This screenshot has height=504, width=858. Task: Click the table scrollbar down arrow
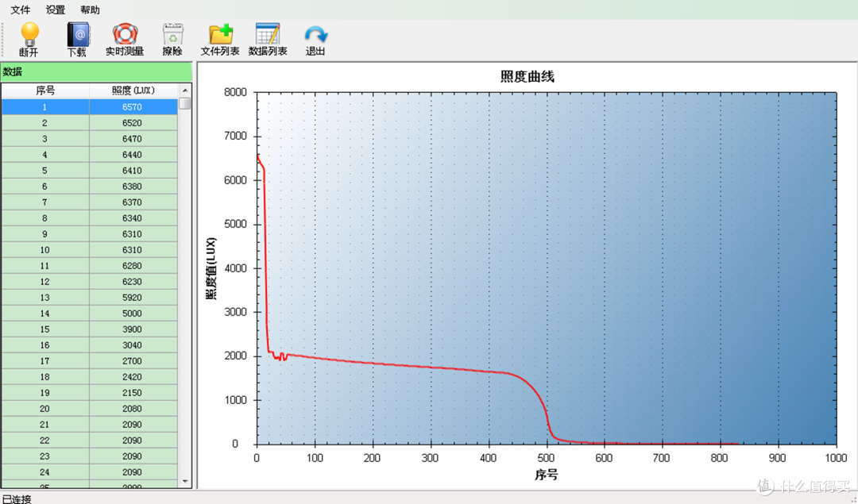[x=185, y=481]
